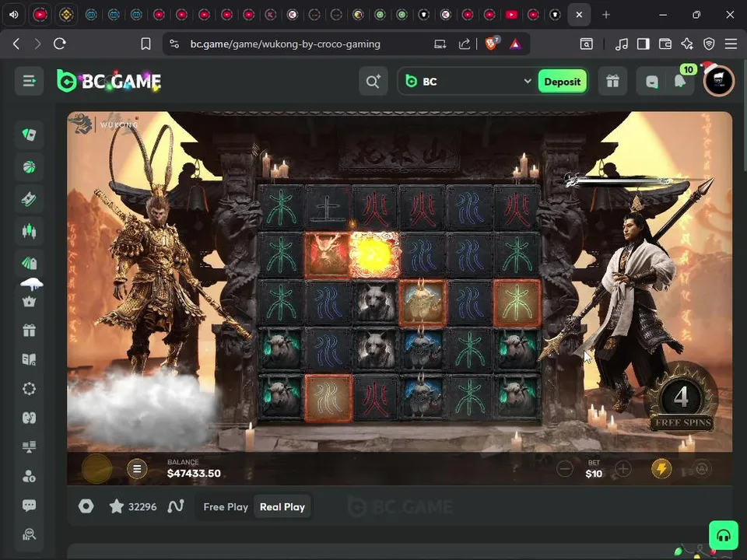The width and height of the screenshot is (747, 560).
Task: Open the sidebar screen-on-stand icon
Action: point(29,446)
